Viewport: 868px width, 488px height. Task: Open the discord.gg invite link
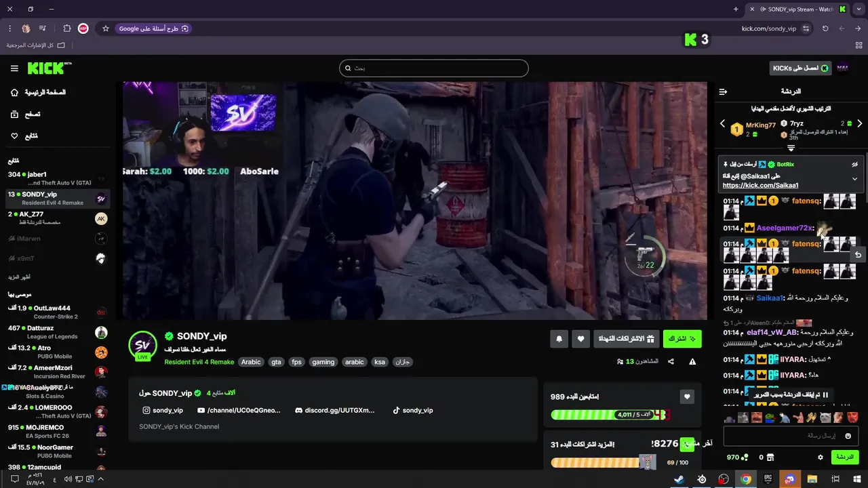[x=334, y=410]
